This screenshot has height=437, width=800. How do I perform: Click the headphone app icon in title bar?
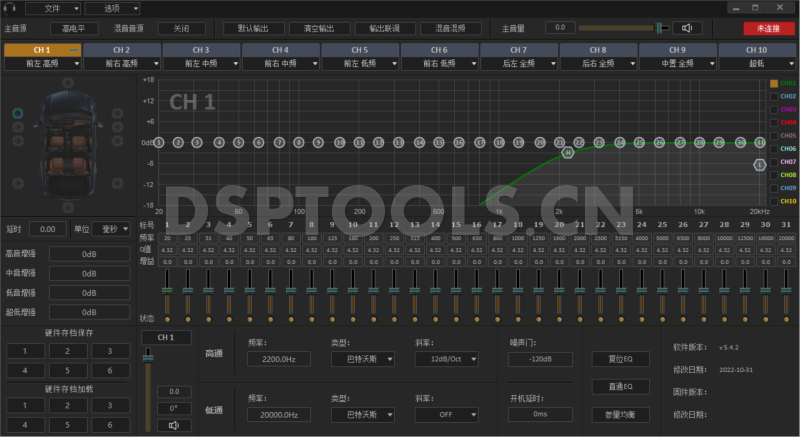coord(10,7)
